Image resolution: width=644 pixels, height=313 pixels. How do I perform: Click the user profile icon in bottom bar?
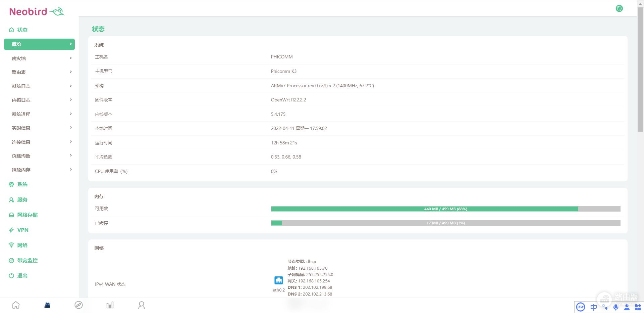pos(142,305)
